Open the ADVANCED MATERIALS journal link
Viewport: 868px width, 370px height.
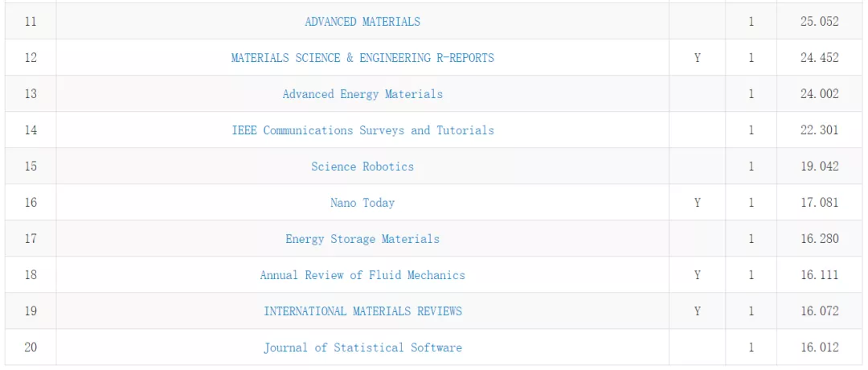coord(362,22)
